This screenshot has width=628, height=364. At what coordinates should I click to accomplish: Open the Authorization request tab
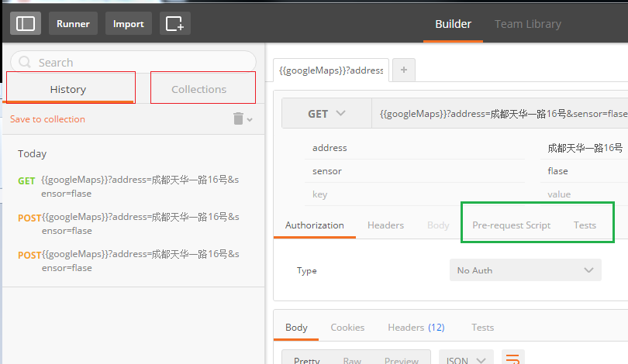click(315, 225)
